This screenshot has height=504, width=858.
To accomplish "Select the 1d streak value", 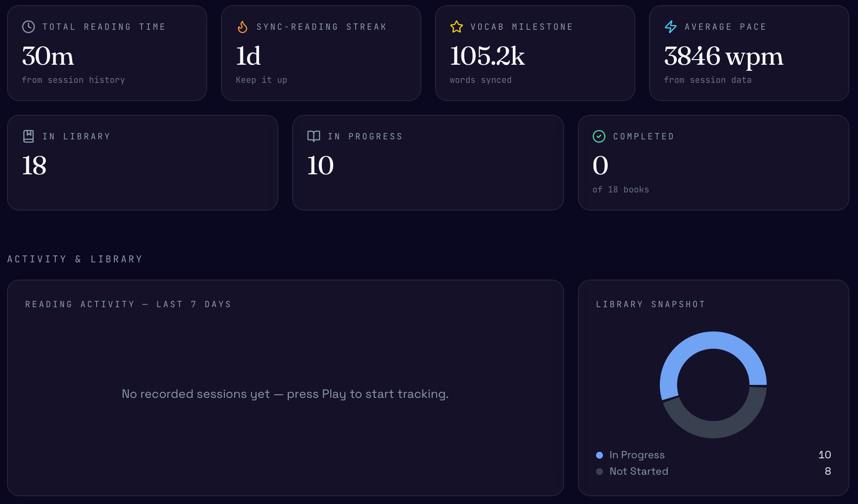I will (x=248, y=56).
